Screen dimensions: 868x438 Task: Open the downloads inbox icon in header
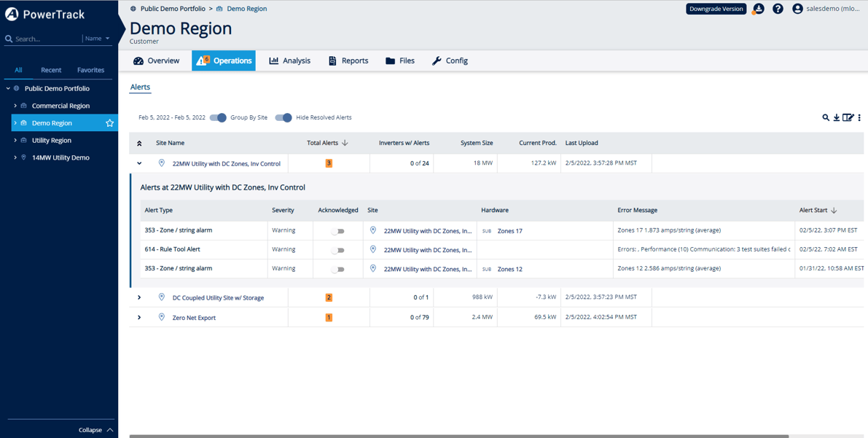pos(759,9)
